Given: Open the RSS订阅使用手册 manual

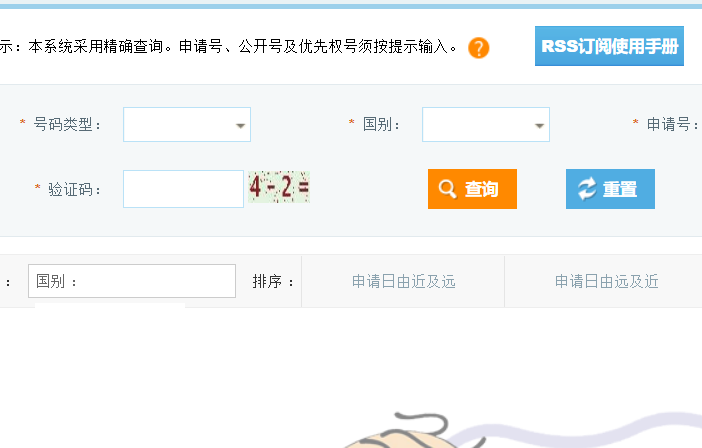Looking at the screenshot, I should [x=609, y=46].
